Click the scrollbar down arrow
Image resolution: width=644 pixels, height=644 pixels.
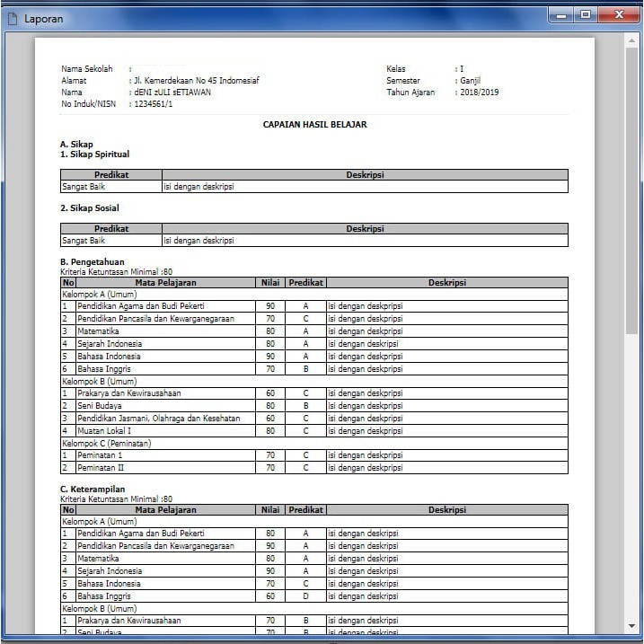631,626
